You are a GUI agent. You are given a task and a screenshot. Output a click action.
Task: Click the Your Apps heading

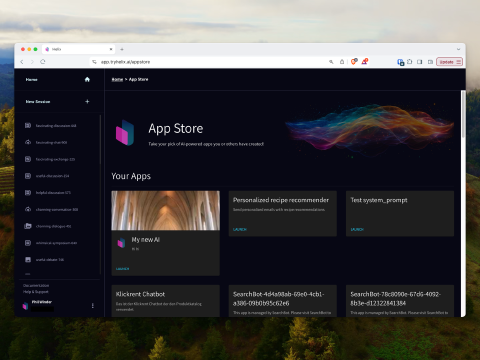click(131, 176)
